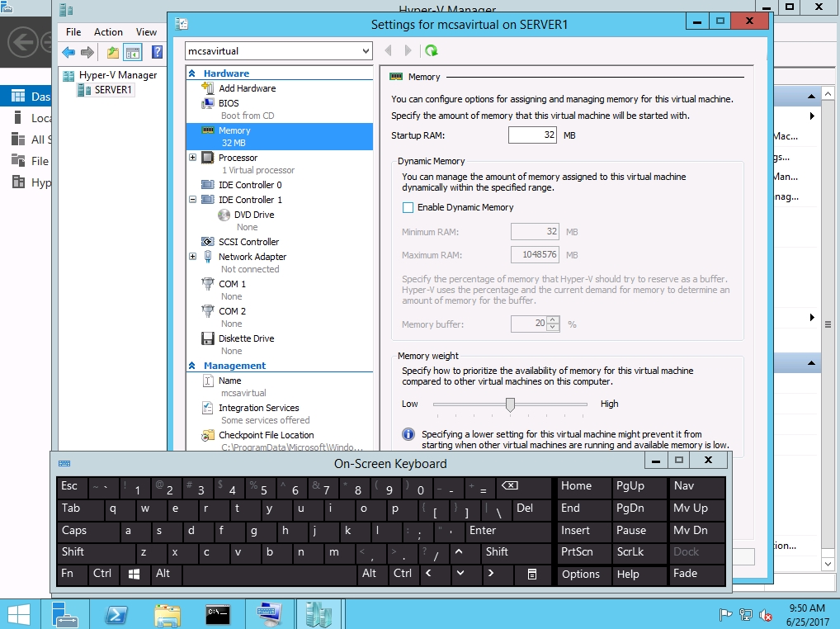This screenshot has height=629, width=840.
Task: Click the back arrow in Hyper-V Manager toolbar
Action: point(68,52)
